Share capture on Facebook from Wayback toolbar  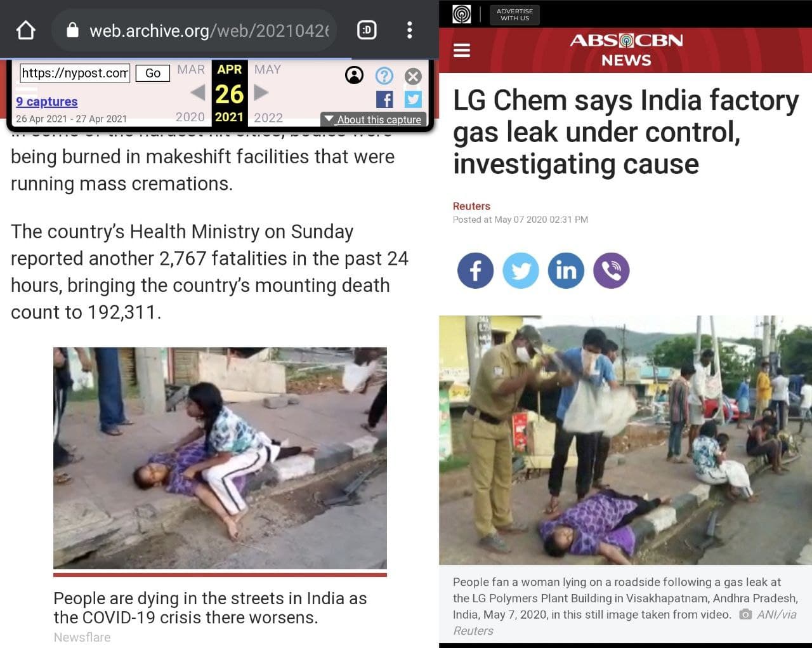tap(384, 100)
